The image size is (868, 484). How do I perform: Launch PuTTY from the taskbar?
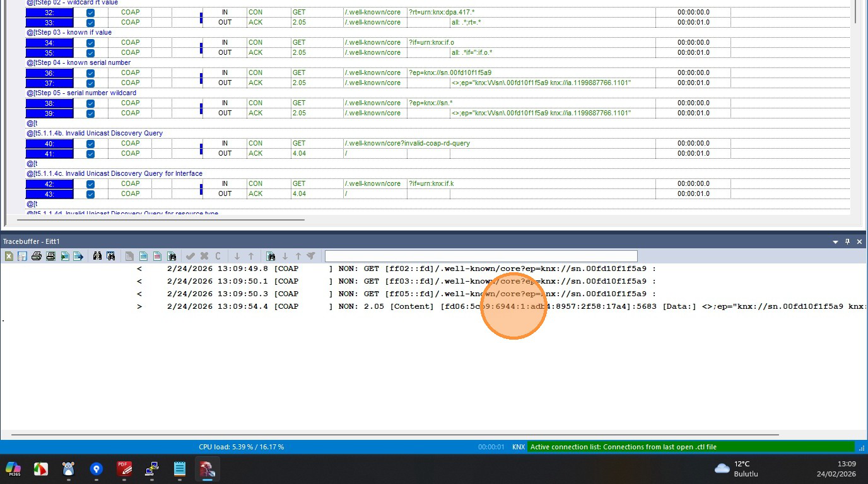pyautogui.click(x=152, y=469)
